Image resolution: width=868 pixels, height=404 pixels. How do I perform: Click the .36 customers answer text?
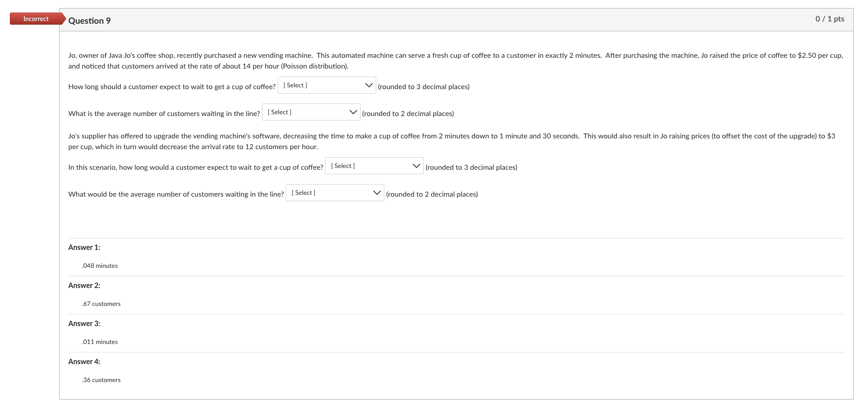pos(101,379)
